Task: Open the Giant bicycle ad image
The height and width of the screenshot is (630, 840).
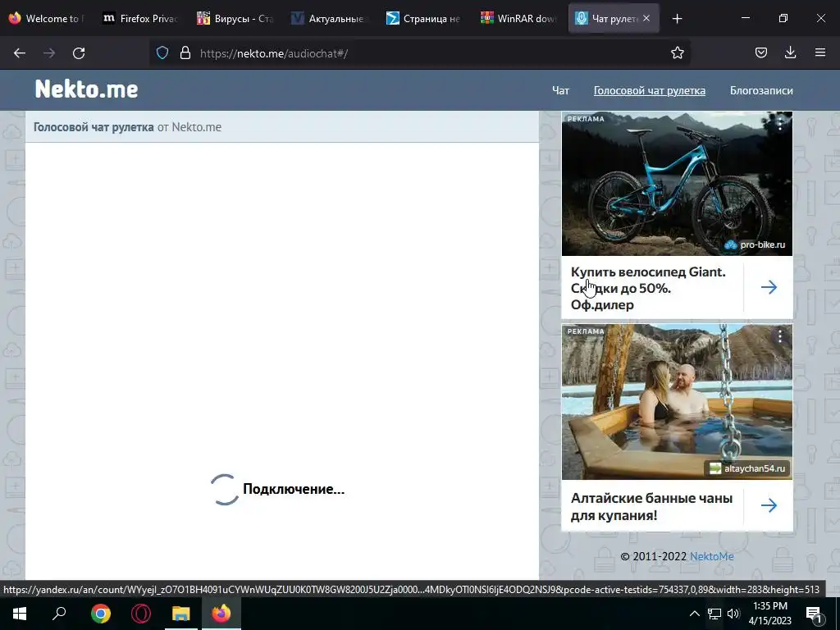Action: click(677, 183)
